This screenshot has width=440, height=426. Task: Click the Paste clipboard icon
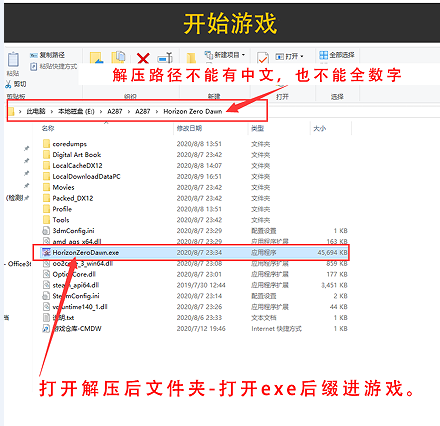(13, 60)
